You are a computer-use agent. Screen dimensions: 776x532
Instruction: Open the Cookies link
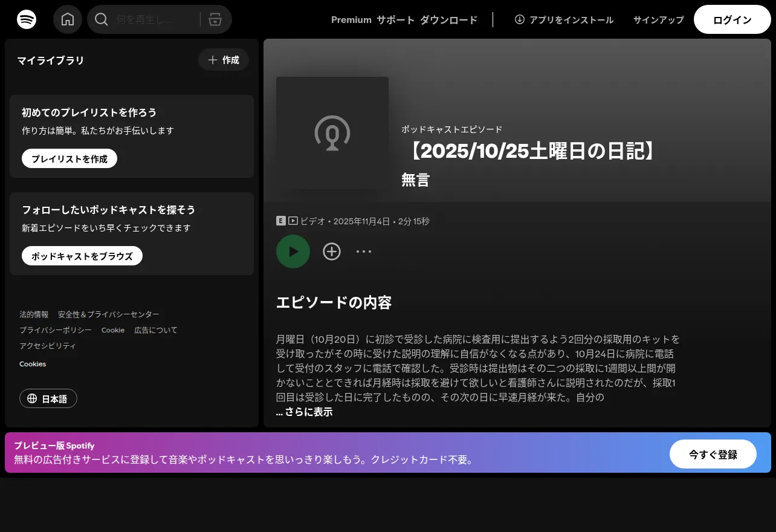33,364
